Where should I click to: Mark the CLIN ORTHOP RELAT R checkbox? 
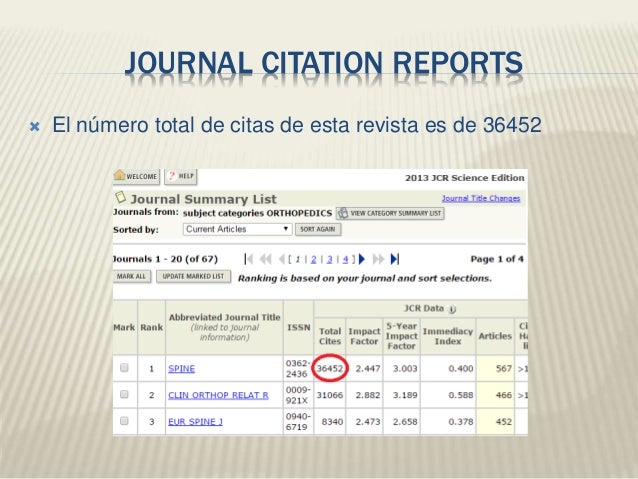pyautogui.click(x=124, y=394)
